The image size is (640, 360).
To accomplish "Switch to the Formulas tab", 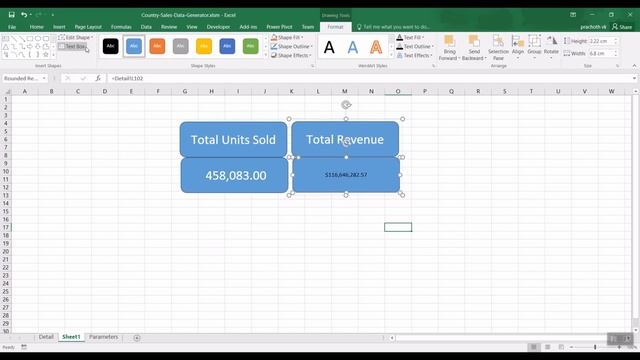I will pos(121,27).
